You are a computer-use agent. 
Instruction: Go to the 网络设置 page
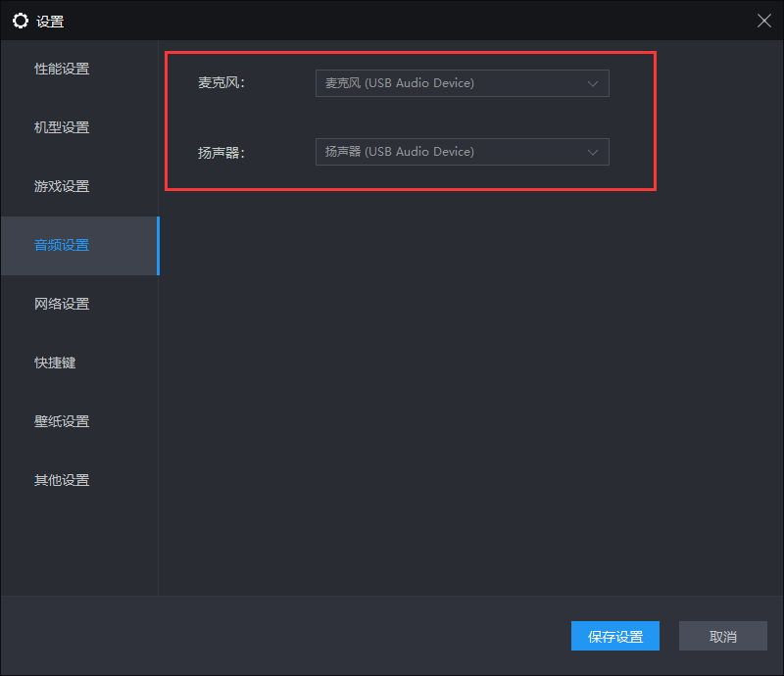[62, 304]
